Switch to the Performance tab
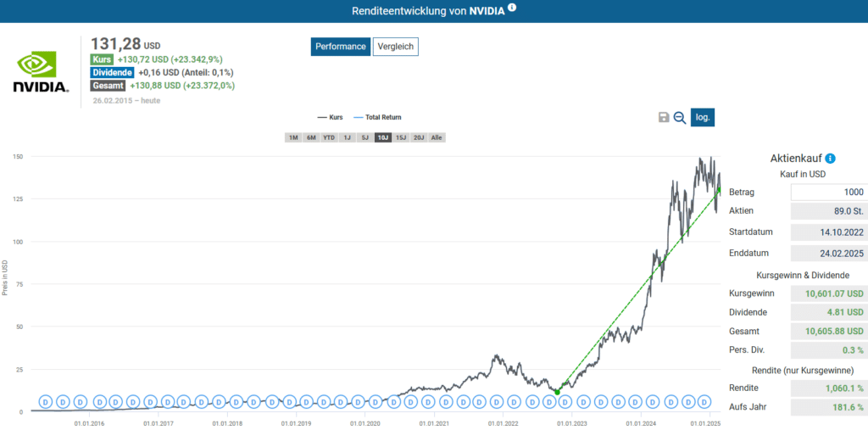The height and width of the screenshot is (430, 868). (341, 47)
